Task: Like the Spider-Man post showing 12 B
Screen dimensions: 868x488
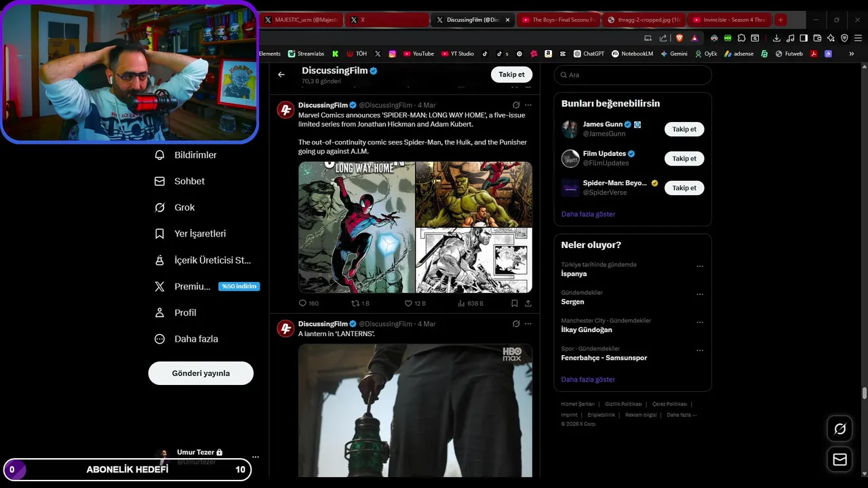Action: (x=415, y=304)
